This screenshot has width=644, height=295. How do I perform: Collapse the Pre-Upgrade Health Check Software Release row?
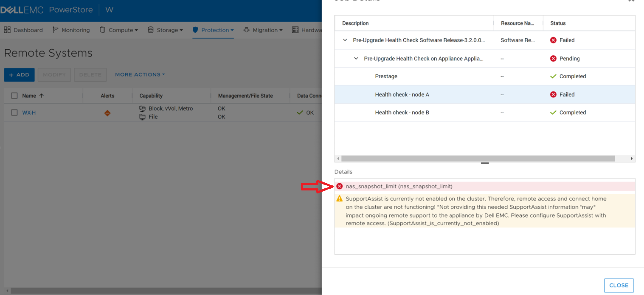click(345, 40)
